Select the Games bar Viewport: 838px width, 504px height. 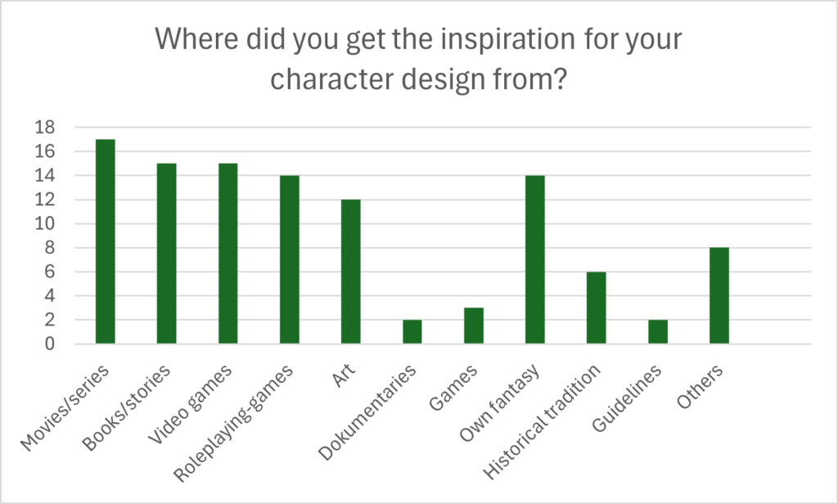pyautogui.click(x=474, y=326)
